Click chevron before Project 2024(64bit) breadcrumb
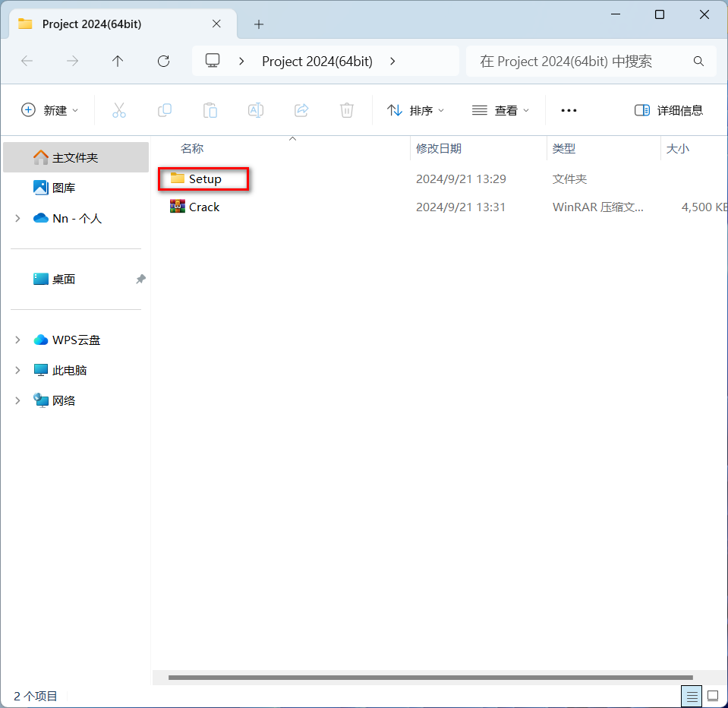728x708 pixels. click(x=241, y=61)
